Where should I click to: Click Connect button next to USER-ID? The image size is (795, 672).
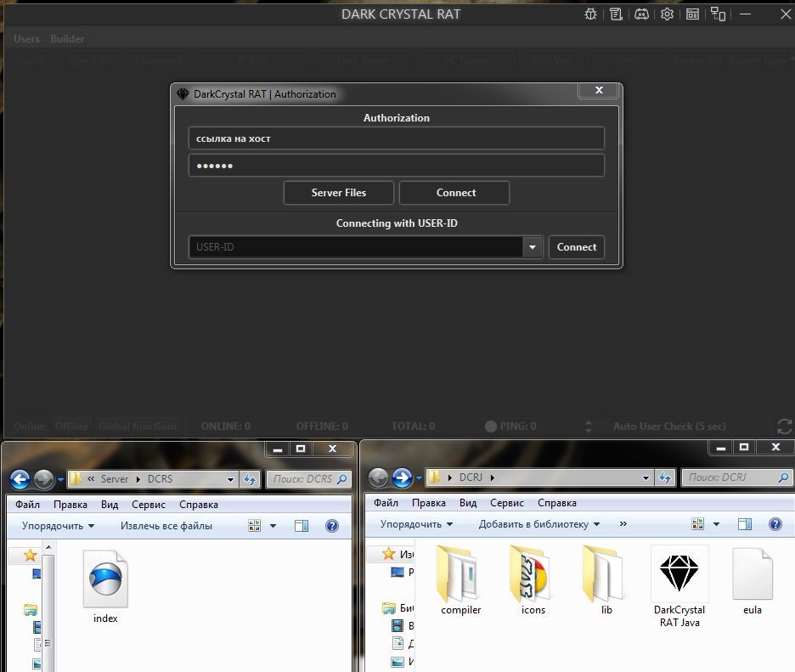click(x=577, y=247)
